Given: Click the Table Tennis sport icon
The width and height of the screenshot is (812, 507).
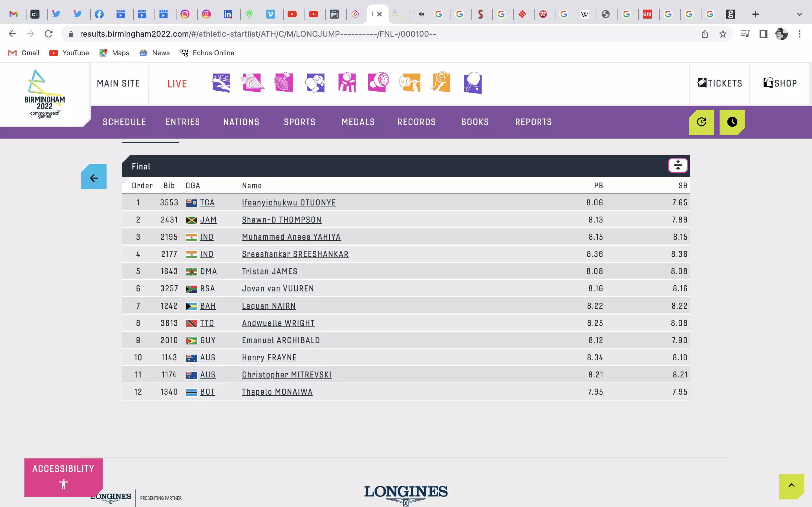Looking at the screenshot, I should [x=473, y=83].
